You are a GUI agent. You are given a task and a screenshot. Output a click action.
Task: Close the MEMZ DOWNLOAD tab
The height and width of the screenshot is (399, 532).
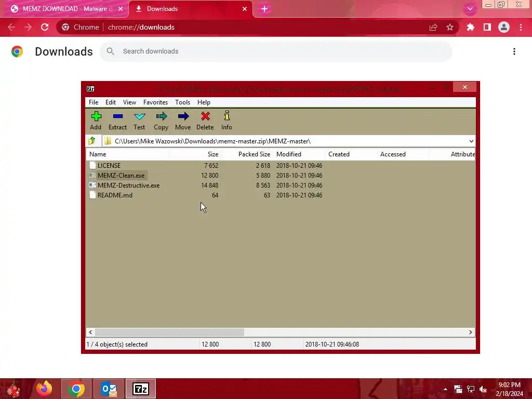[121, 9]
